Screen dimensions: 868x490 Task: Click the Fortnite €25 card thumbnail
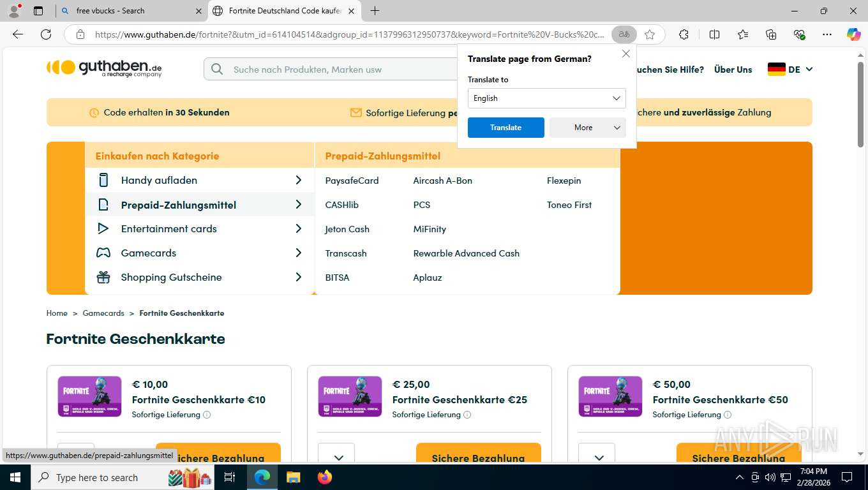[x=350, y=396]
